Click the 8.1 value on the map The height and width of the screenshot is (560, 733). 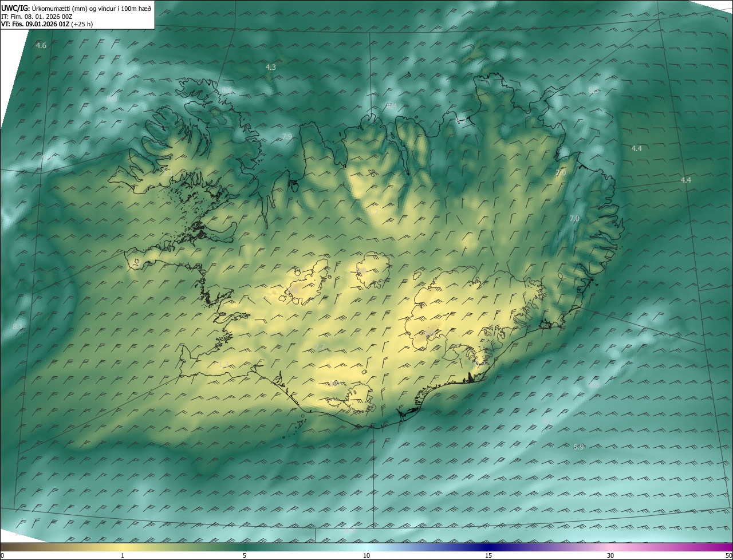point(18,326)
